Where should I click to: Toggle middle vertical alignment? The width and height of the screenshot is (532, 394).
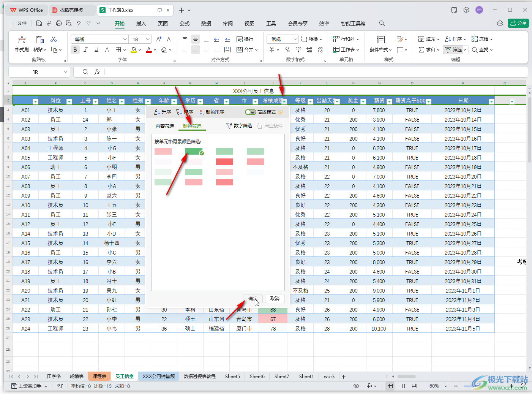point(195,39)
